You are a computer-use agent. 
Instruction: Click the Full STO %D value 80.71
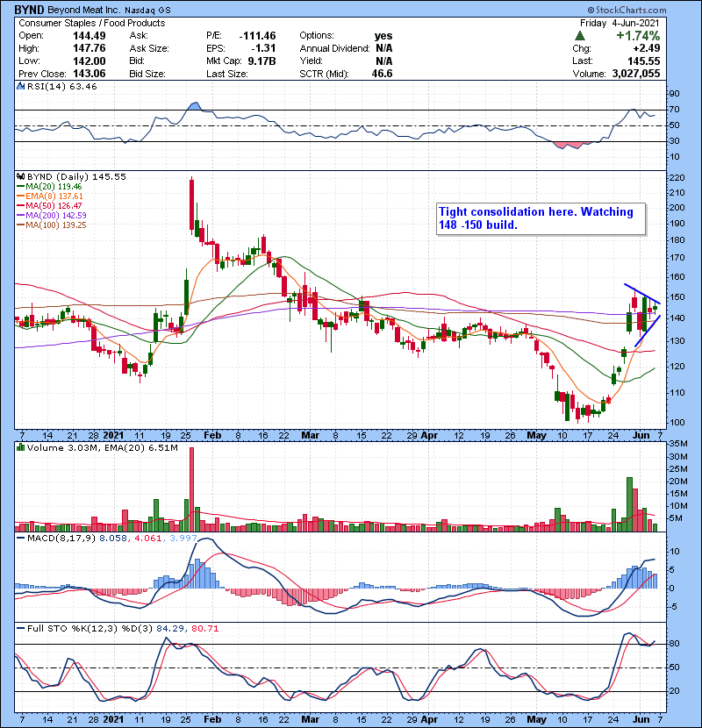[204, 628]
